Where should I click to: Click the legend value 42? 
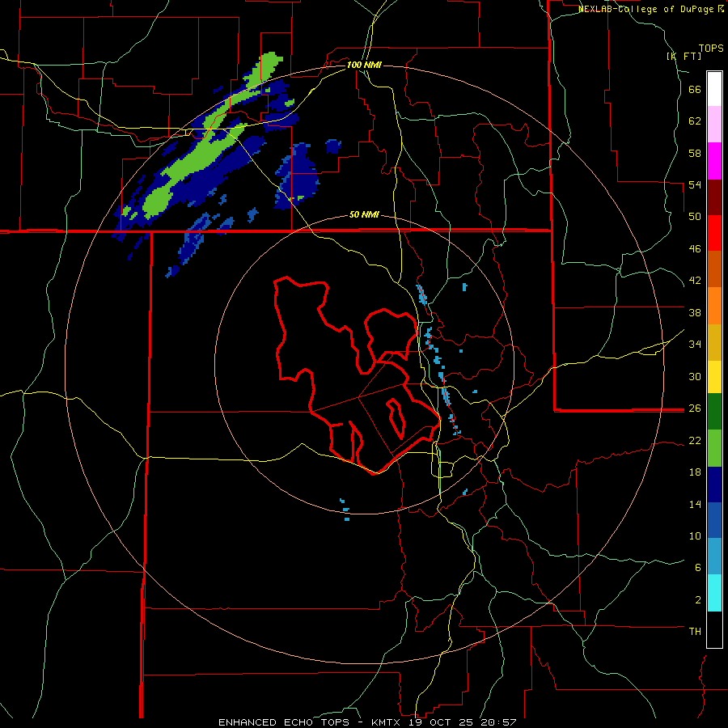pyautogui.click(x=695, y=280)
